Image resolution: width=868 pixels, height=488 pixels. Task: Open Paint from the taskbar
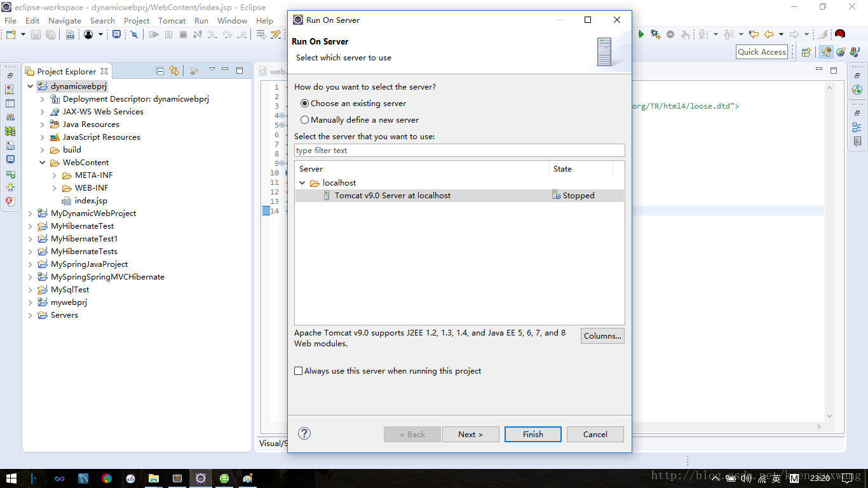tap(248, 478)
